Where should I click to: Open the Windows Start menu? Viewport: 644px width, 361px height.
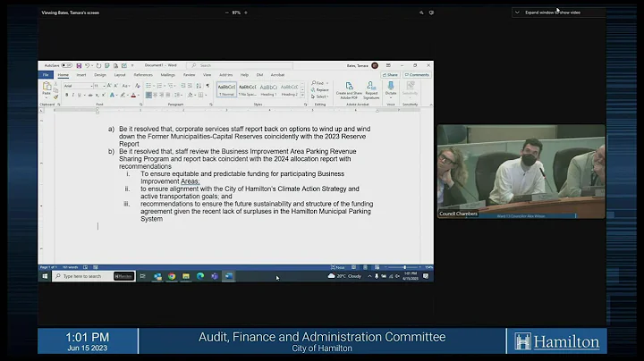coord(45,276)
